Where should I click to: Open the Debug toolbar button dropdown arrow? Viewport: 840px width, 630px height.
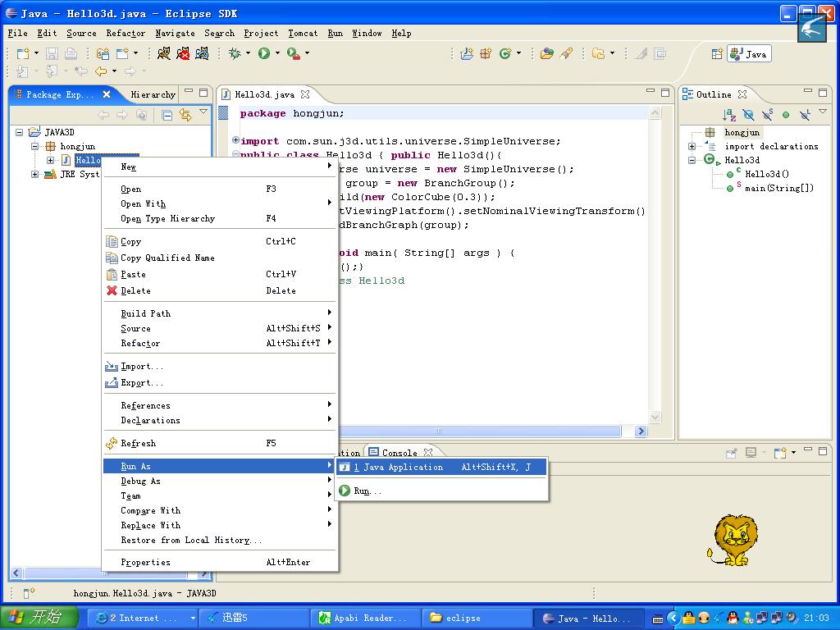click(x=248, y=53)
